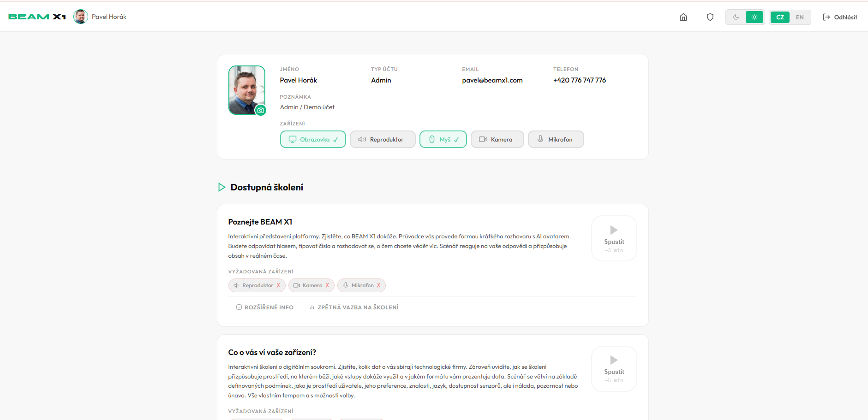Screen dimensions: 868x420
Task: Toggle the Myš device
Action: coord(443,139)
